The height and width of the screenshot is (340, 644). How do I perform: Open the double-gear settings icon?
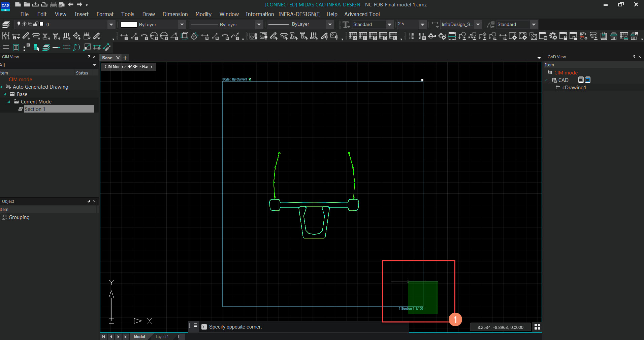point(553,36)
